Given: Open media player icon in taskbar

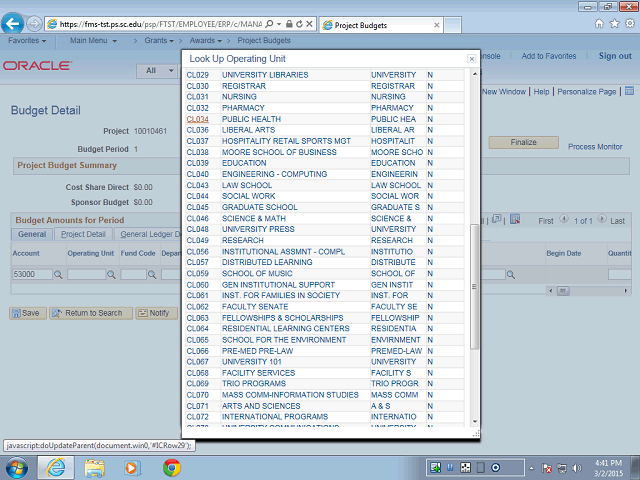Looking at the screenshot, I should [132, 468].
